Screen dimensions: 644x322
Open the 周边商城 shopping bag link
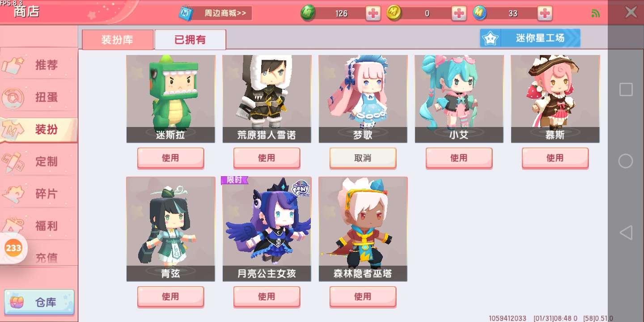pyautogui.click(x=215, y=13)
